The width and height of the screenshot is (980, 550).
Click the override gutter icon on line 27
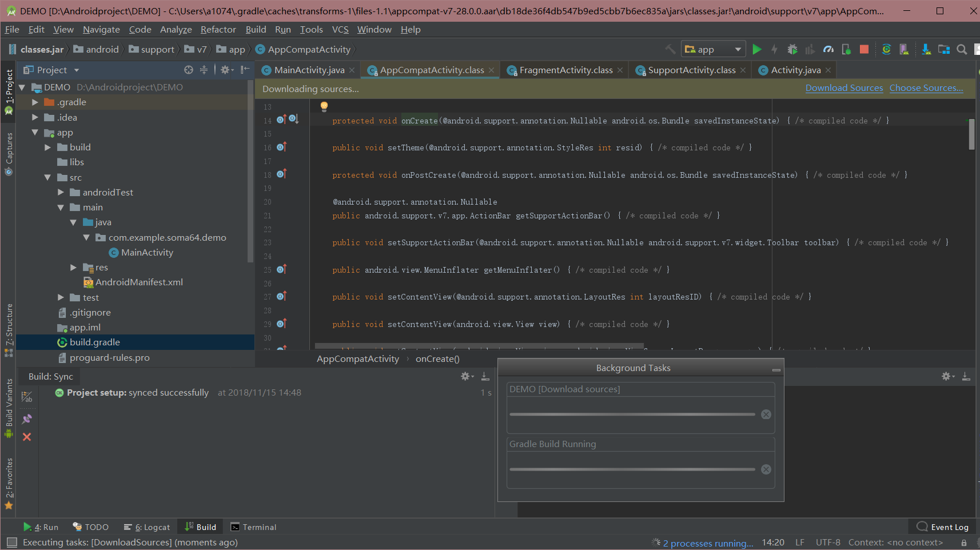tap(281, 297)
